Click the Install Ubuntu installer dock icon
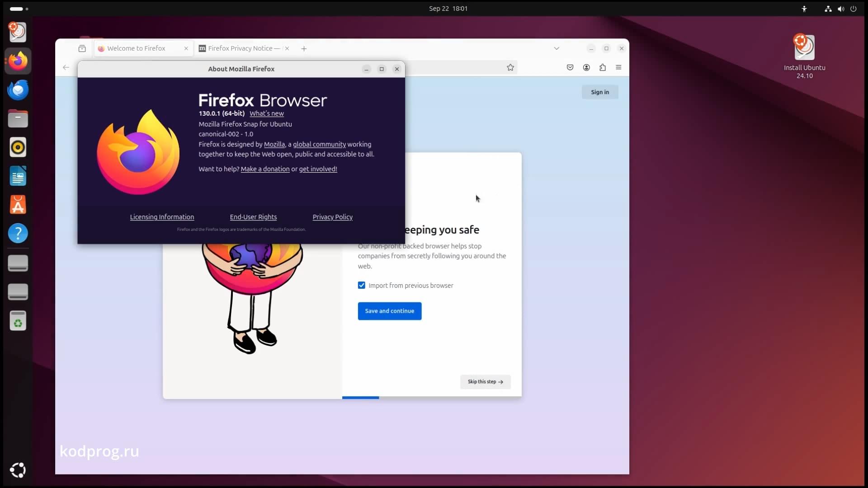 [x=18, y=32]
